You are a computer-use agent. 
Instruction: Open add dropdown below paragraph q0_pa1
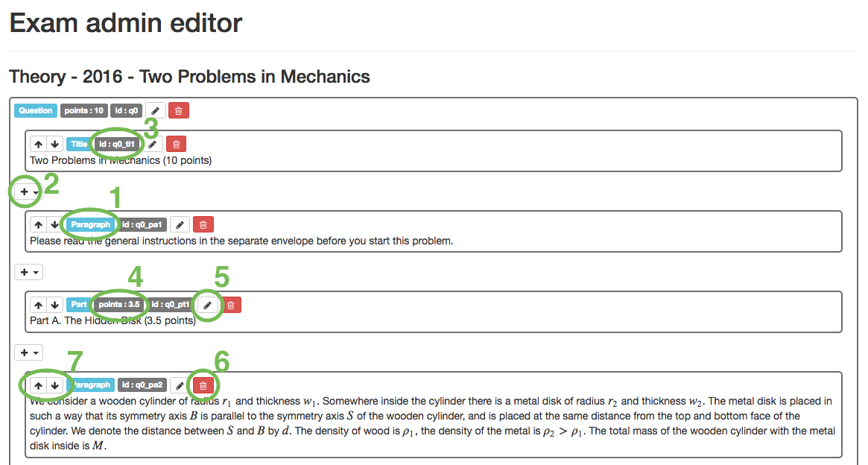point(28,272)
